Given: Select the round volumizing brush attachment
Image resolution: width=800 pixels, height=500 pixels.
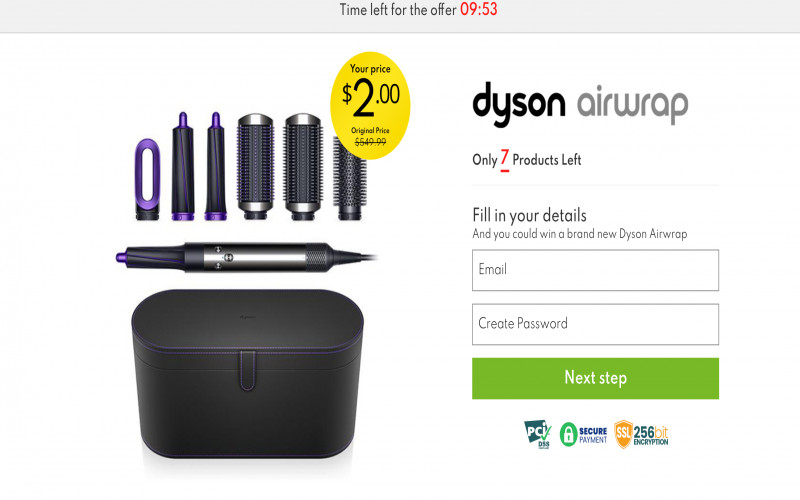Looking at the screenshot, I should 350,178.
